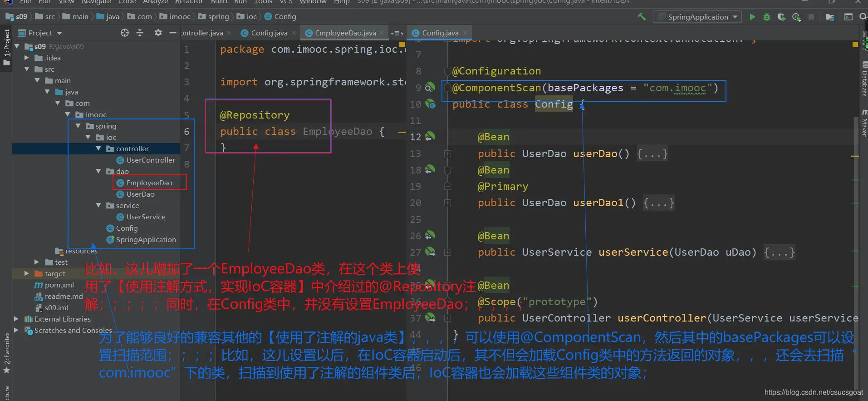
Task: Click the locate/scroll-from-source crosshair icon
Action: (125, 33)
